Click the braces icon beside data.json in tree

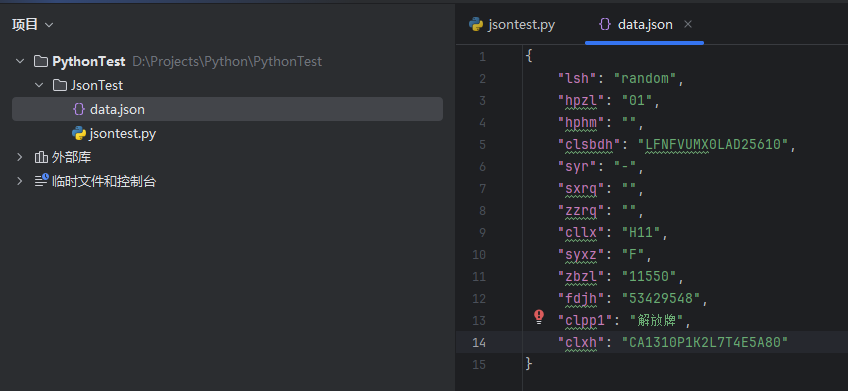coord(79,109)
